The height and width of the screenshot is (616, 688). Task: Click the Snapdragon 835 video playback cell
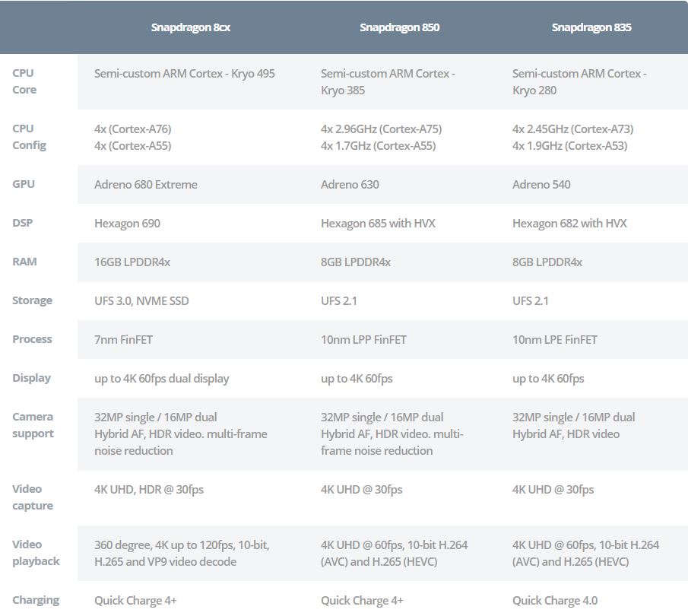586,553
